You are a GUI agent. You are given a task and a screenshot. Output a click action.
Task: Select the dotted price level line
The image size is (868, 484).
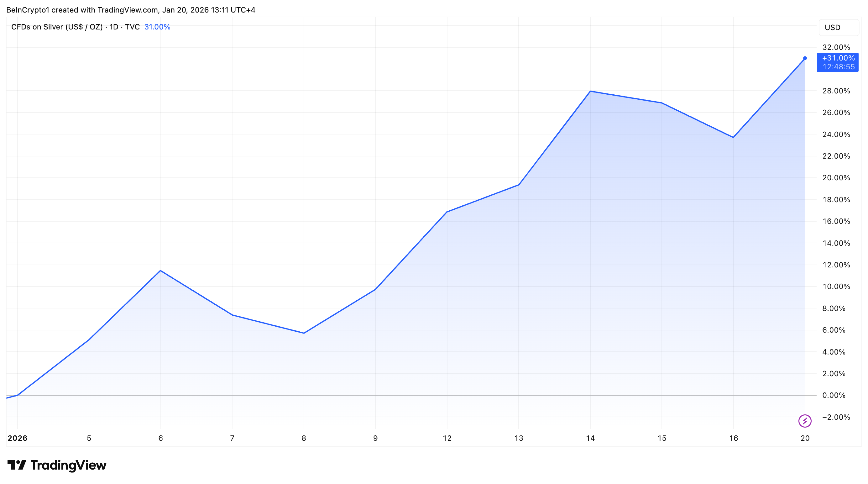pos(404,58)
